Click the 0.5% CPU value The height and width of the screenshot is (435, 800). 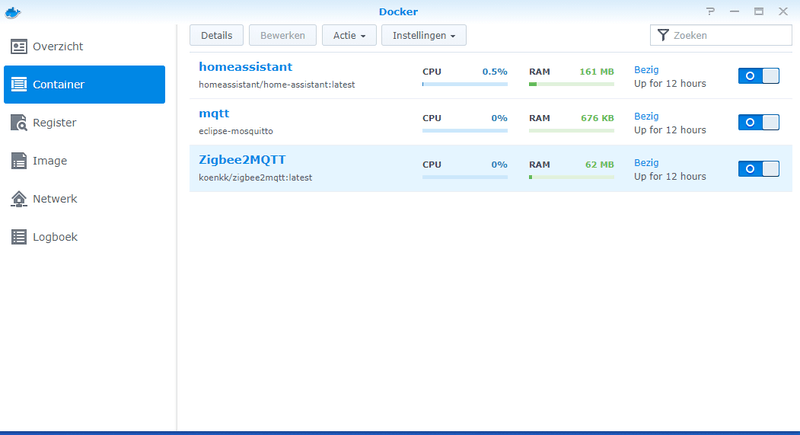click(495, 71)
